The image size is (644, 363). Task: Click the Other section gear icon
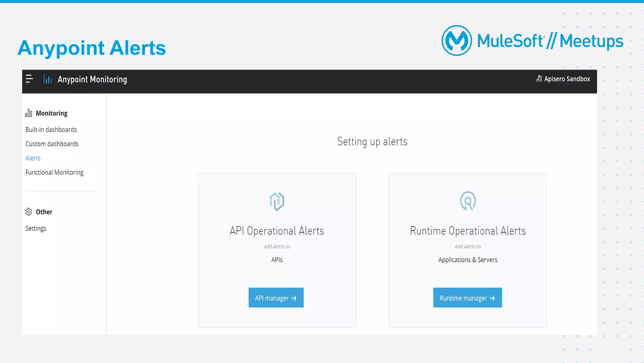pos(29,212)
